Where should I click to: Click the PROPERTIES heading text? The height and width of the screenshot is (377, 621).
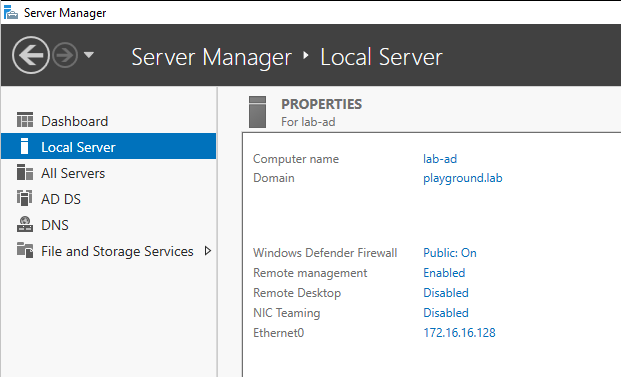pos(322,104)
